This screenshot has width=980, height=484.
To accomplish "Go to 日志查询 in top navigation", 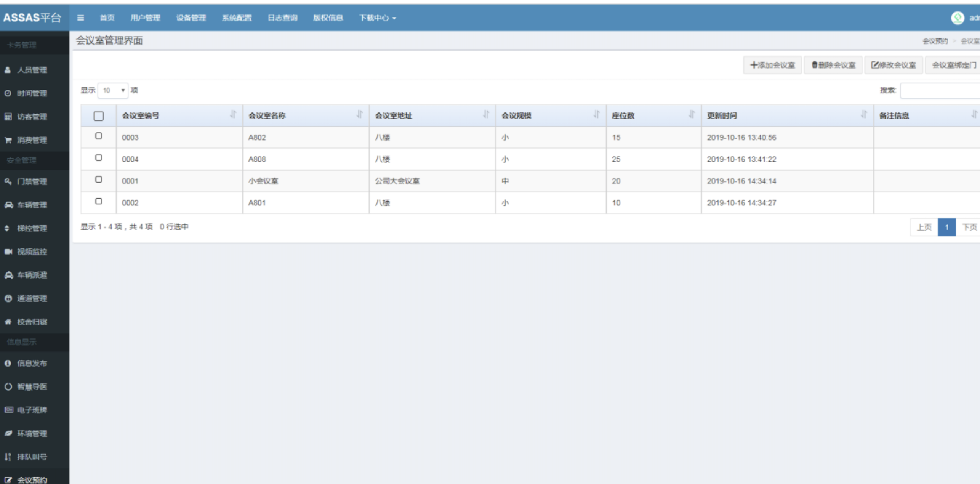I will (282, 18).
